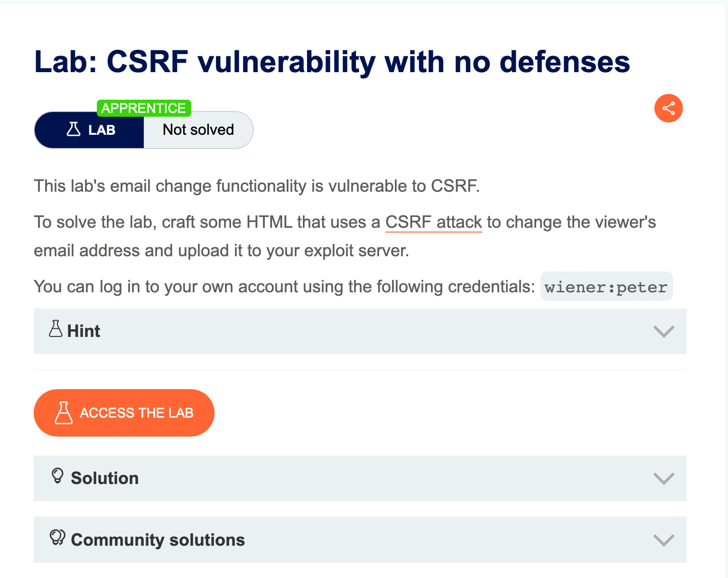This screenshot has height=578, width=728.
Task: Click the flask icon in LAB badge
Action: click(x=74, y=130)
